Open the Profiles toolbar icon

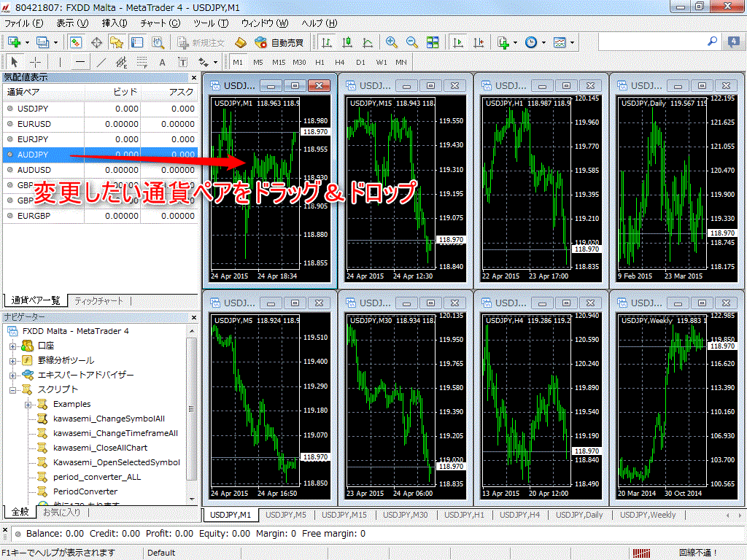[x=42, y=42]
